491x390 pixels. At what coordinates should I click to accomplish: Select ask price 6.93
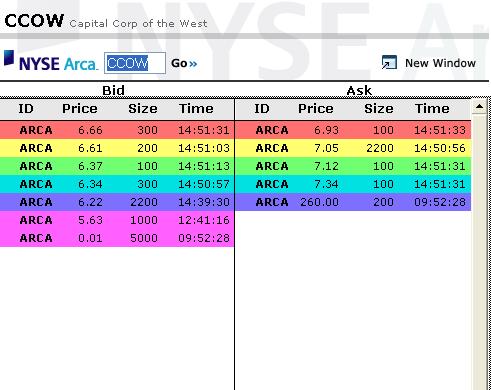coord(326,130)
